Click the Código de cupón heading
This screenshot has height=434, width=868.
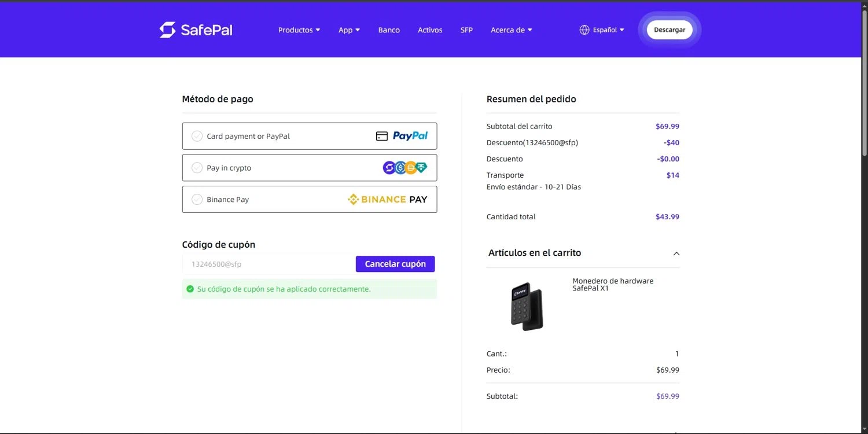pyautogui.click(x=219, y=245)
